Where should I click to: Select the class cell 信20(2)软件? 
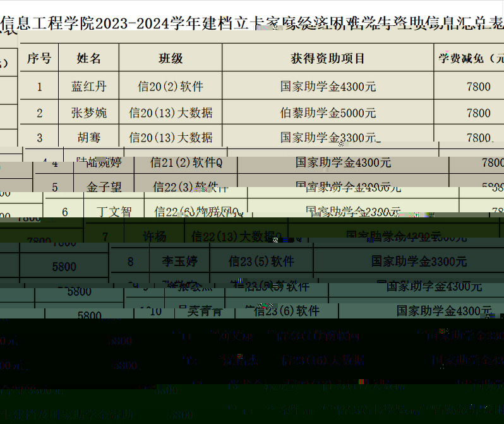click(171, 87)
